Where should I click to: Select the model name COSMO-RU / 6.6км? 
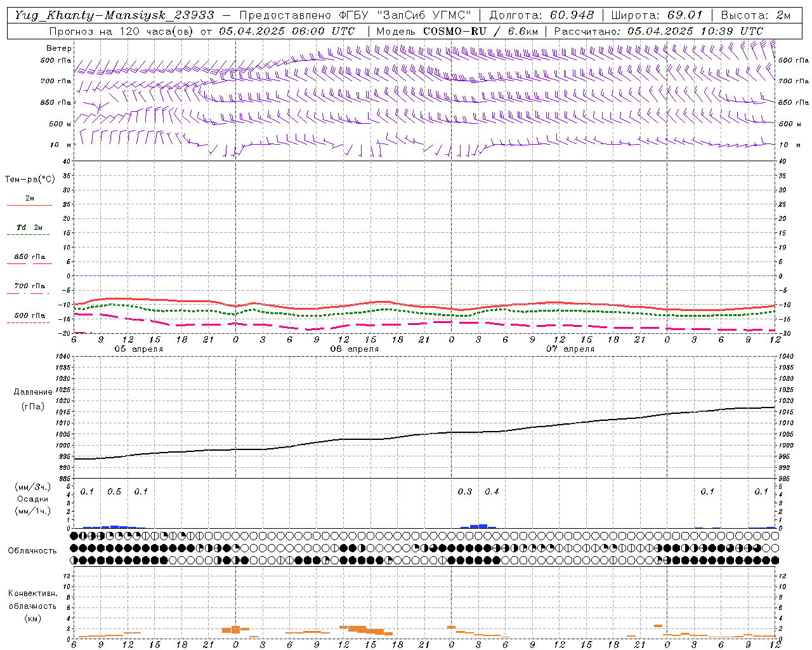pos(480,31)
